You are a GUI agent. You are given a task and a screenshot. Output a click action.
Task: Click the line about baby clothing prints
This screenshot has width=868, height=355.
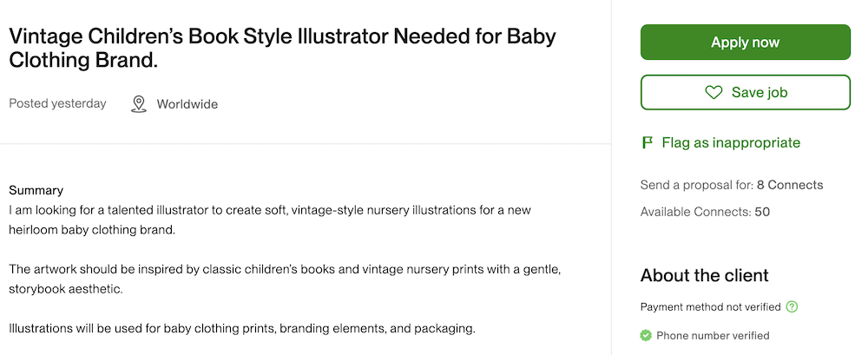242,329
